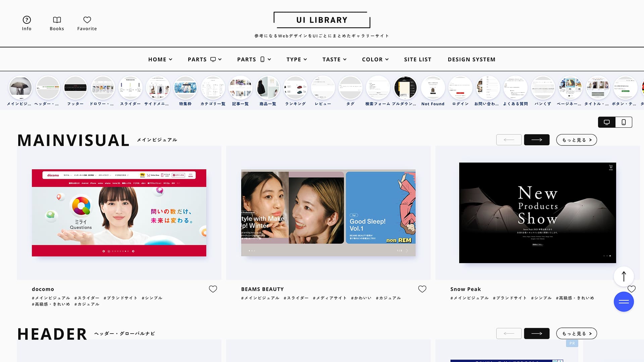Favorite the Snow Peak card

pos(632,289)
